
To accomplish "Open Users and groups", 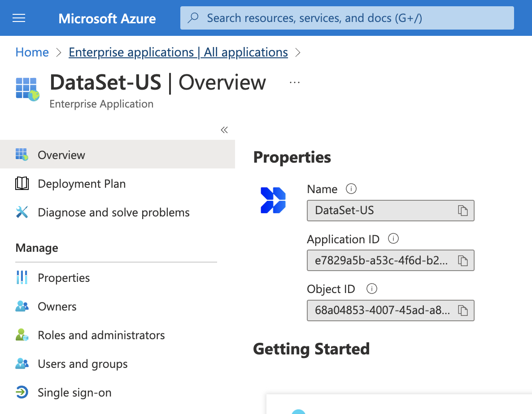I will 83,364.
